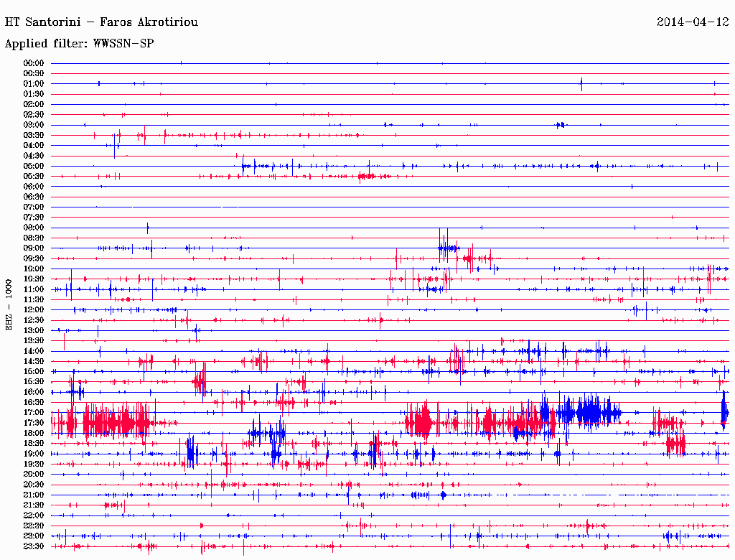Viewport: 735px width, 560px height.
Task: Select the 23:00 time label
Action: [x=34, y=536]
